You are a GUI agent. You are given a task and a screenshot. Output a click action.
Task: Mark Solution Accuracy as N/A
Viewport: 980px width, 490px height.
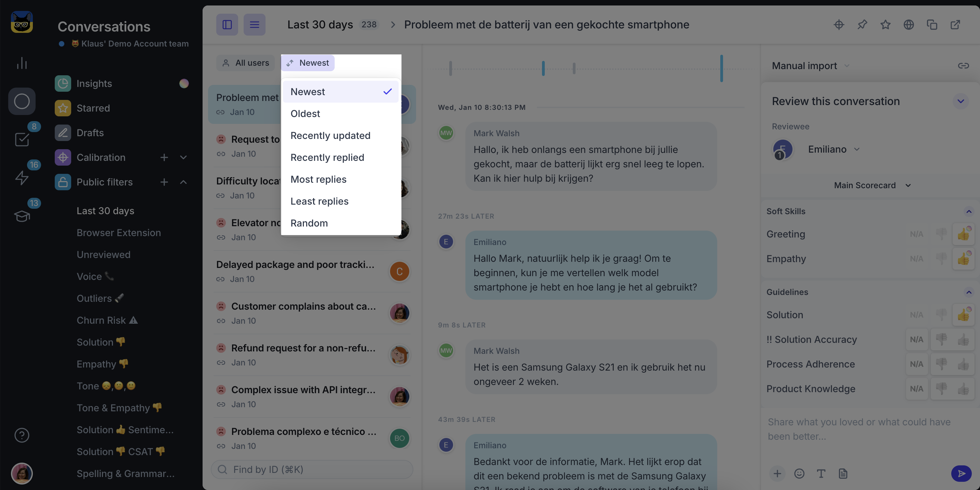(916, 339)
